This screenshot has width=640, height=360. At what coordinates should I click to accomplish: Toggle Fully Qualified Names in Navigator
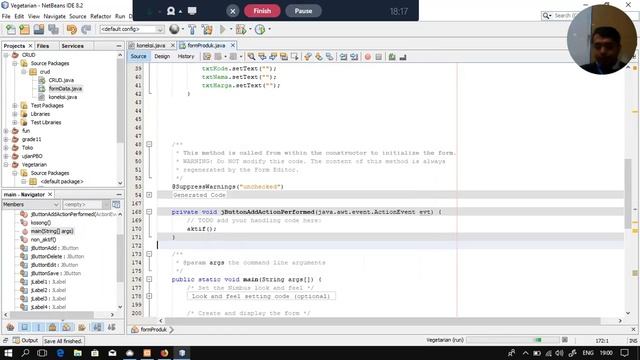coord(82,327)
